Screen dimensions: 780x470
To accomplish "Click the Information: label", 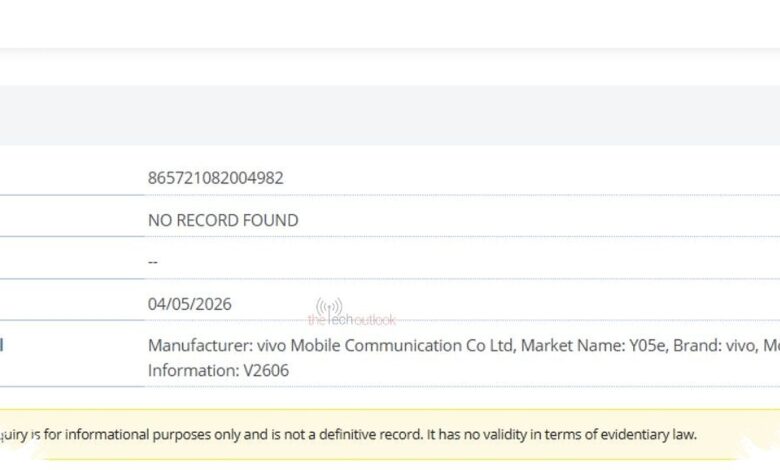I will 193,371.
